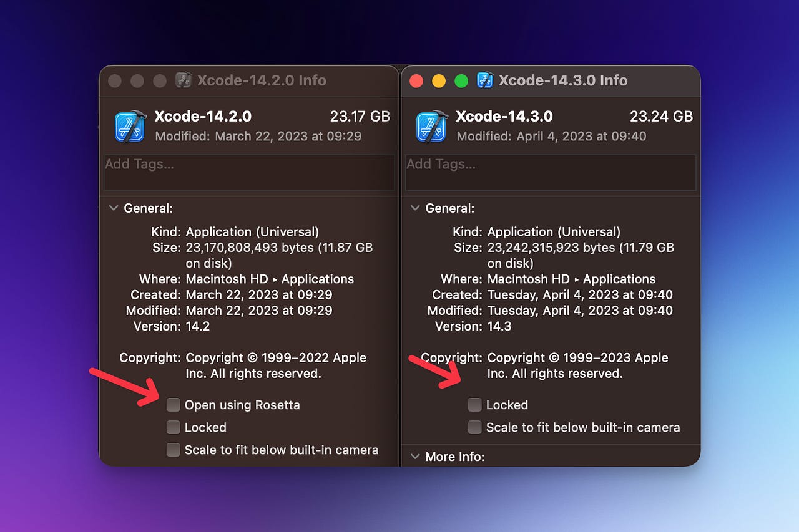Click 'Copyright © 1999–2023 Apple' text
This screenshot has height=532, width=799.
coord(578,358)
